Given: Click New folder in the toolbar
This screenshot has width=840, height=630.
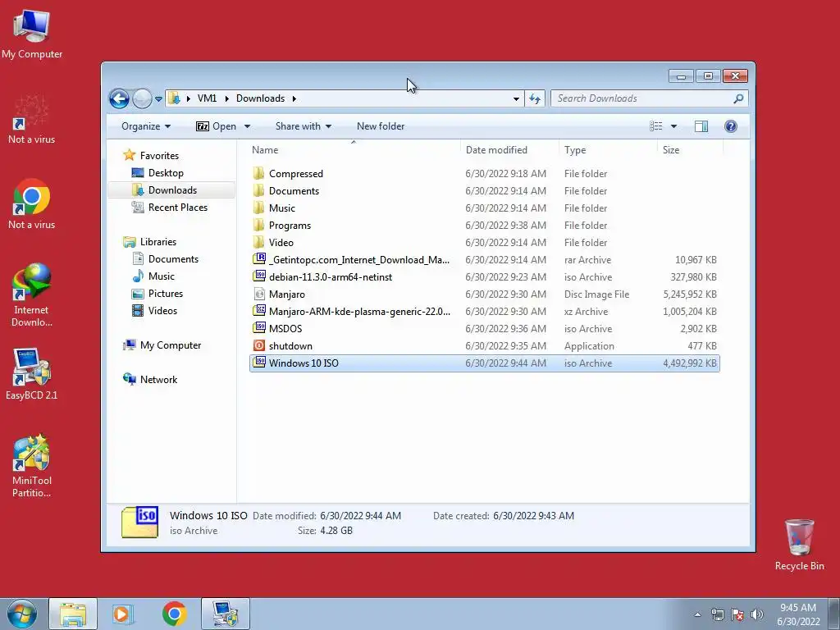Looking at the screenshot, I should coord(381,126).
